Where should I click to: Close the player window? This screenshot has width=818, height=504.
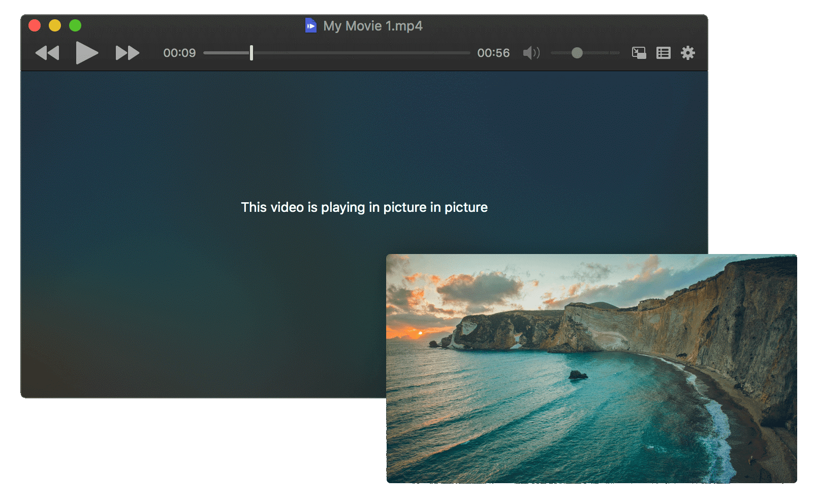click(35, 25)
